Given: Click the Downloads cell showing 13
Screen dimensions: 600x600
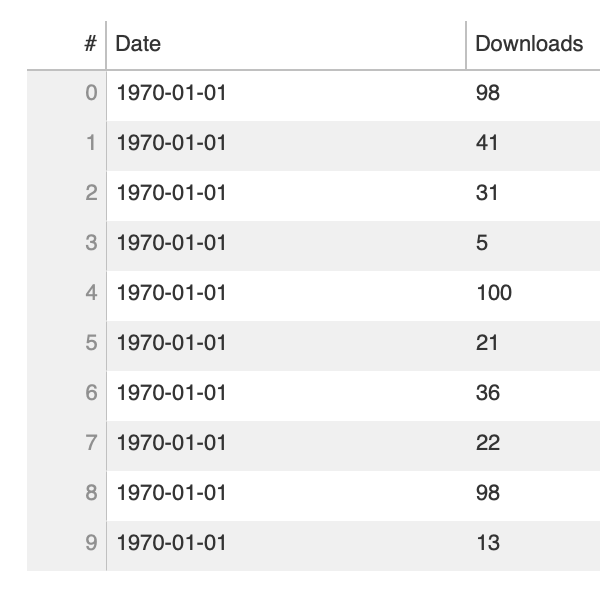Looking at the screenshot, I should (x=487, y=543).
